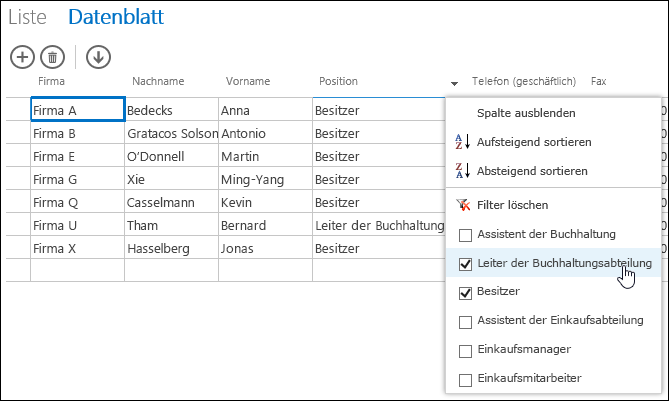Viewport: 669px width, 401px height.
Task: Select the Firma B cell
Action: coord(78,132)
